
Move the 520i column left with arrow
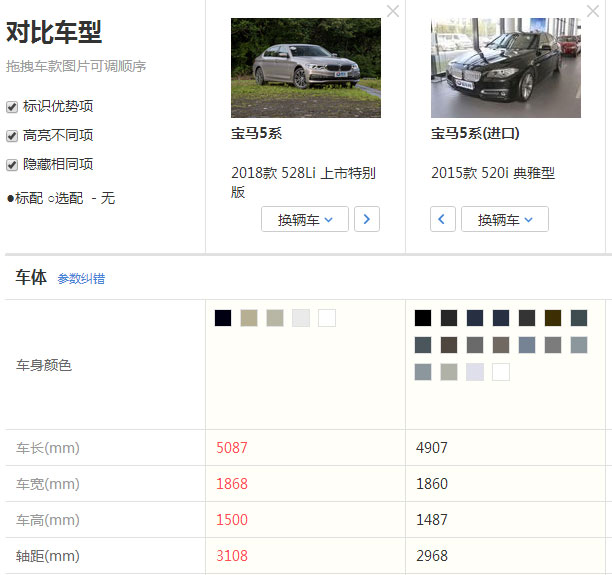click(x=443, y=219)
